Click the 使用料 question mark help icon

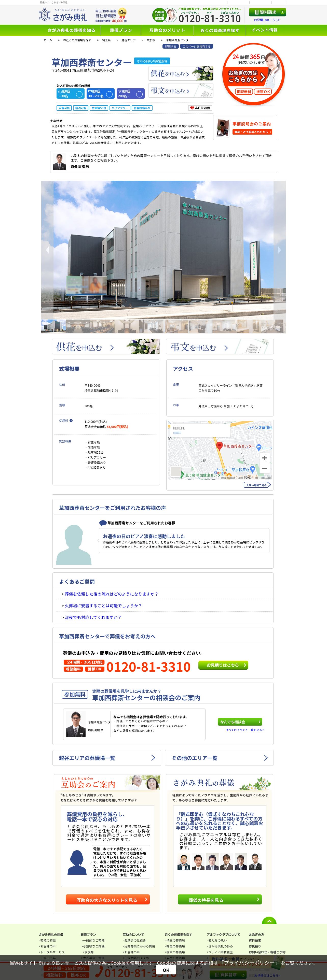(x=71, y=420)
